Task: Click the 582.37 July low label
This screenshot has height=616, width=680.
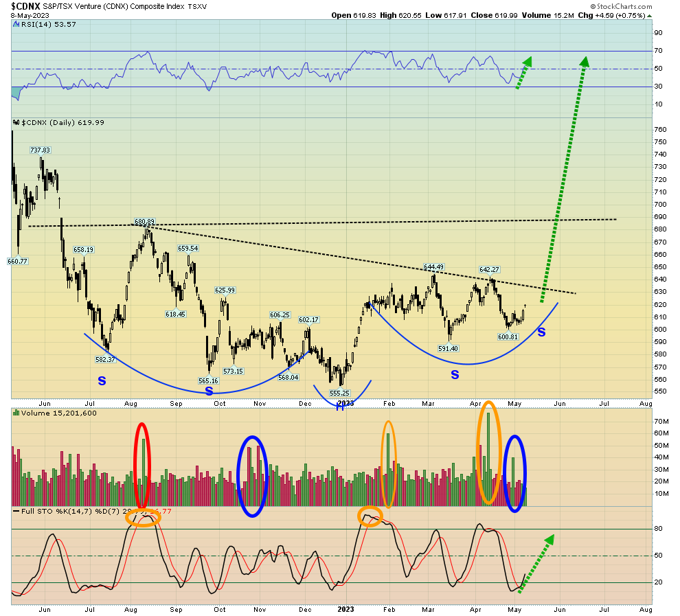Action: [x=105, y=359]
